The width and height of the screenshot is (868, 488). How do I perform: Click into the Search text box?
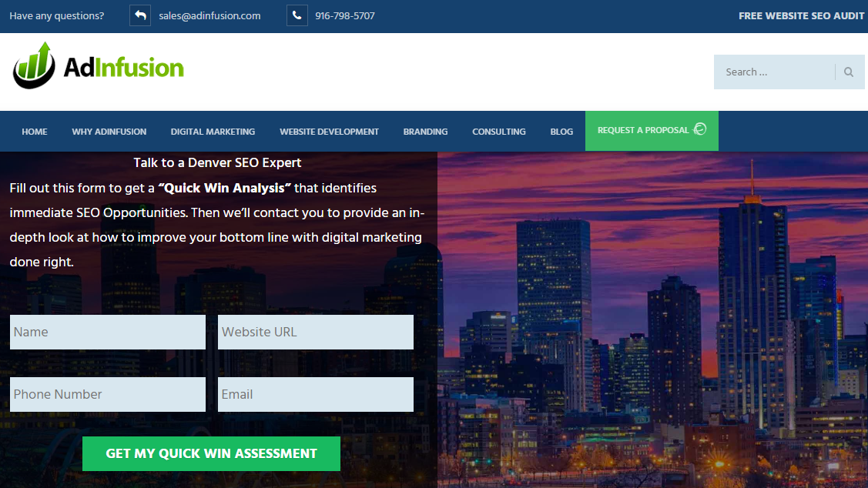(x=774, y=72)
